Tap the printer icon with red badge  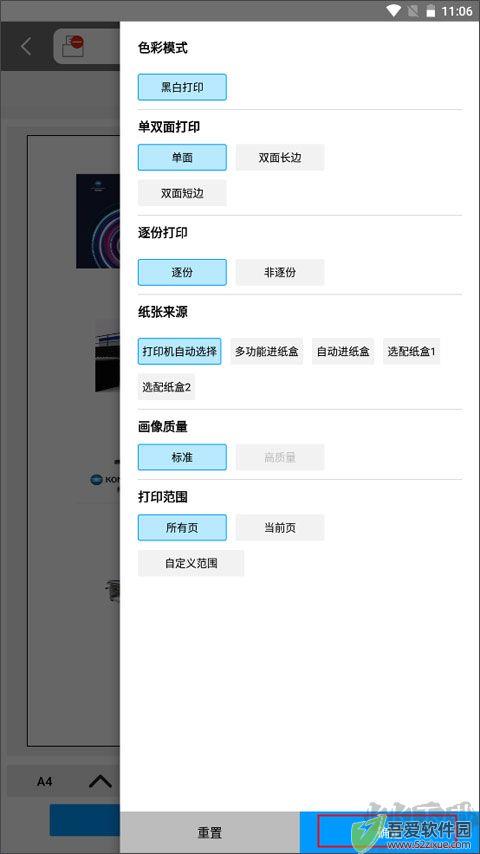(x=73, y=46)
